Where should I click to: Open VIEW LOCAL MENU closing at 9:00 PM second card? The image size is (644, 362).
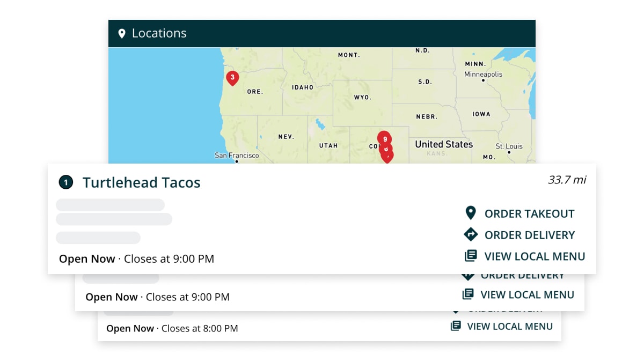click(527, 294)
